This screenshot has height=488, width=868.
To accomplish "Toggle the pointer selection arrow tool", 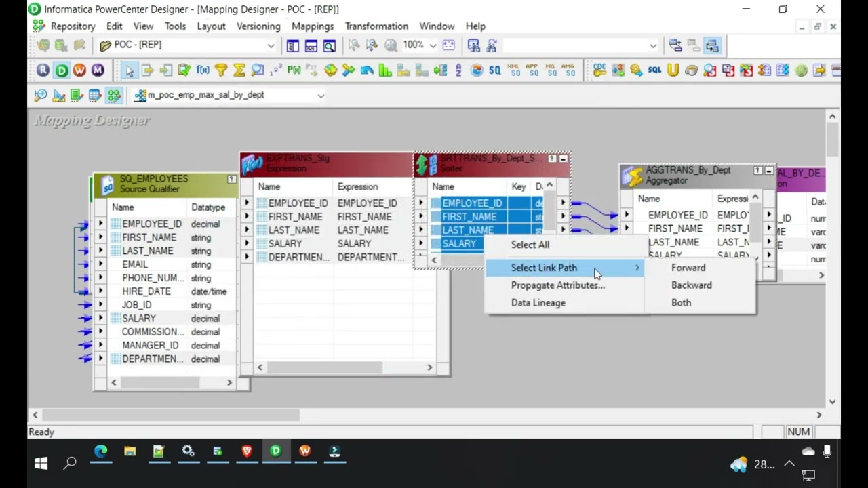I will pyautogui.click(x=129, y=70).
